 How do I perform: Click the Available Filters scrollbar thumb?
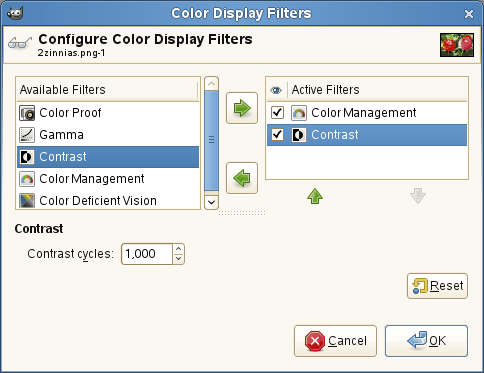coord(211,140)
